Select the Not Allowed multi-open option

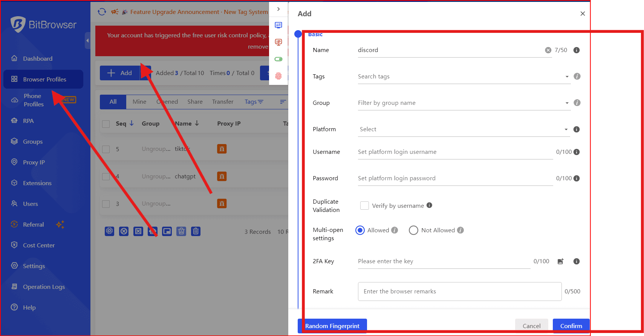pyautogui.click(x=413, y=230)
